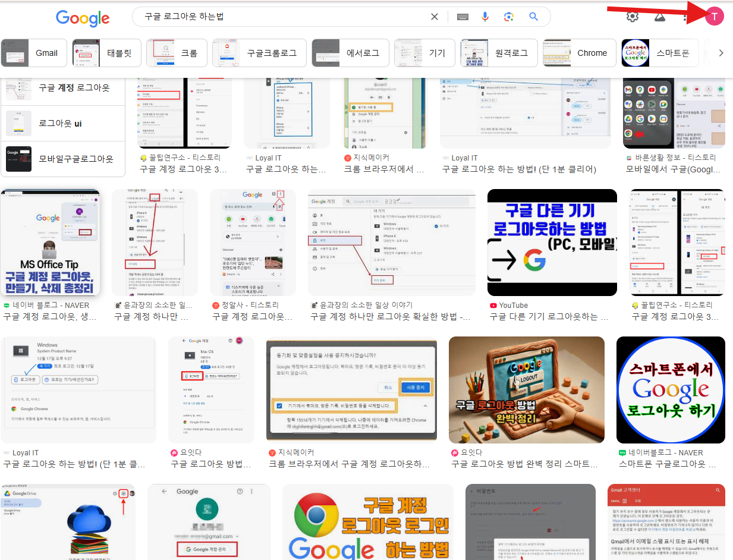Image resolution: width=733 pixels, height=560 pixels.
Task: Select the 원격로그 filter chip
Action: pyautogui.click(x=499, y=53)
